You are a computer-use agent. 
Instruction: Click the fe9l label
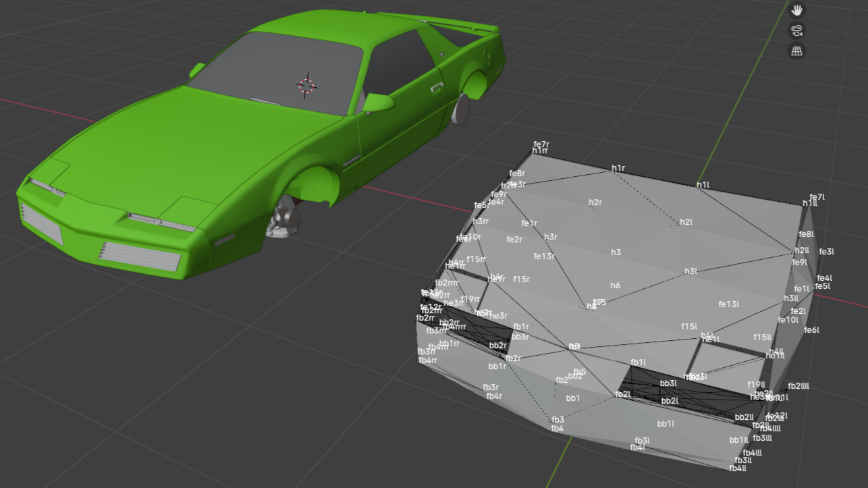point(799,263)
